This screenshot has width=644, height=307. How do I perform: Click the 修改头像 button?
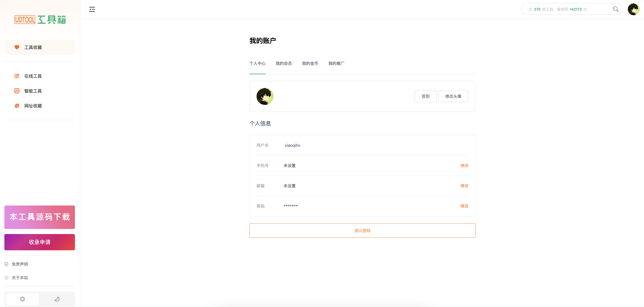pos(453,96)
